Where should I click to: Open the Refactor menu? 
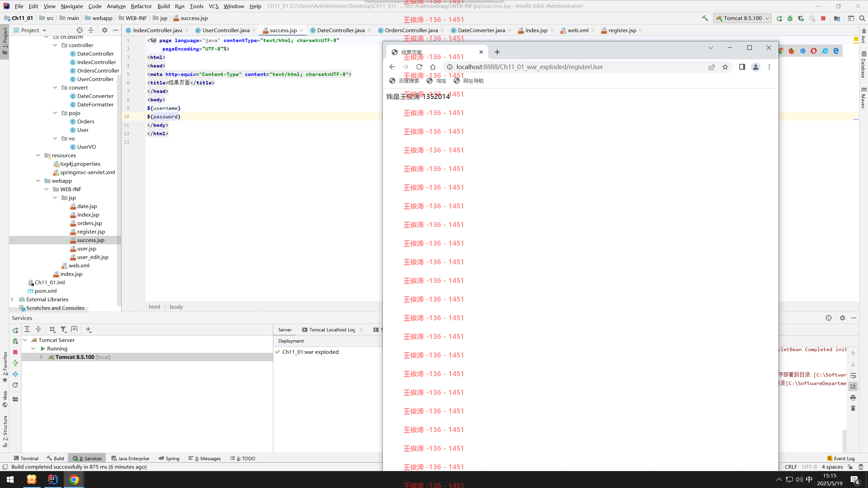(141, 6)
